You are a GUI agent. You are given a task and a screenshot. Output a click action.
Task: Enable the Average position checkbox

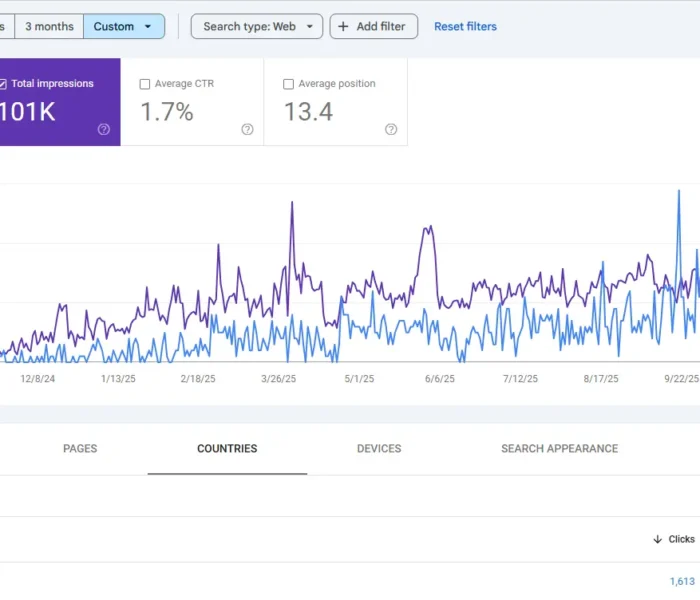coord(289,84)
